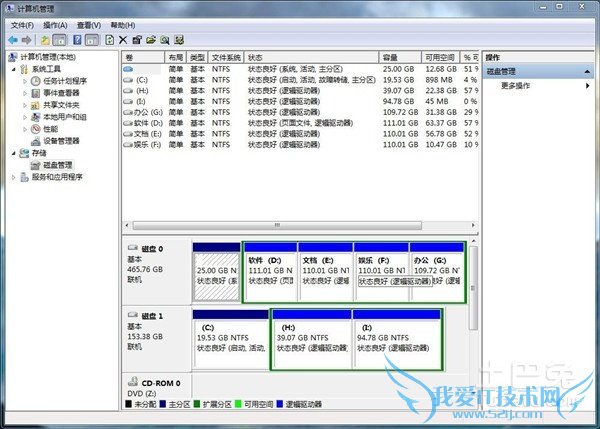Collapse the 磁盘管理 section in Actions pane

click(587, 72)
